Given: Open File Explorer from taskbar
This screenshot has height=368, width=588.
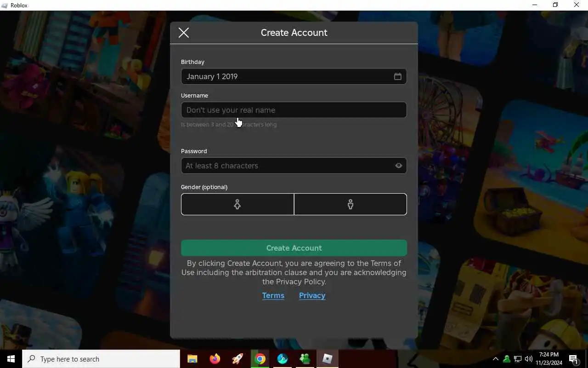Looking at the screenshot, I should (192, 359).
